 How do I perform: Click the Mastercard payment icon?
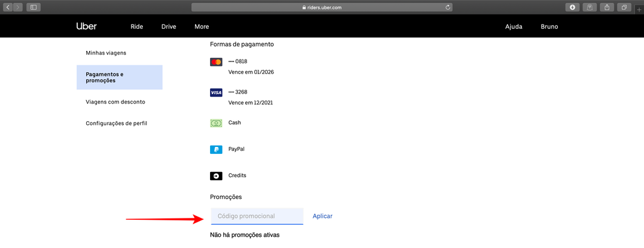coord(216,62)
